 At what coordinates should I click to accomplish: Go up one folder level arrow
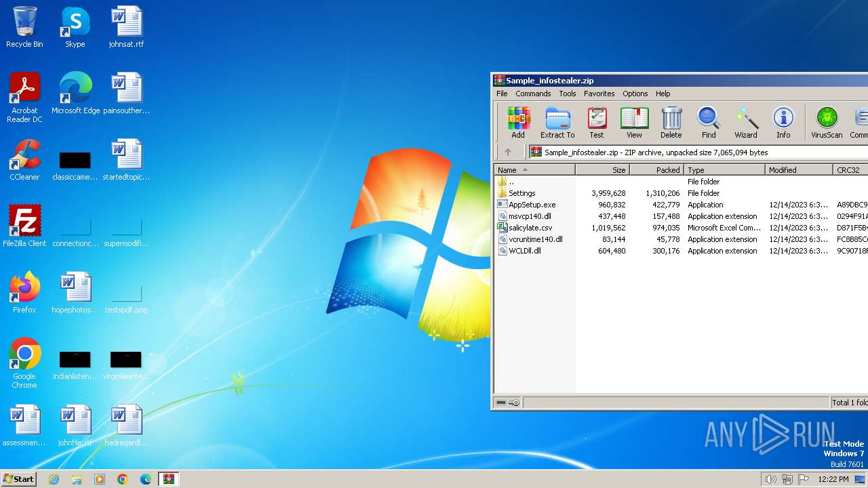pyautogui.click(x=508, y=152)
